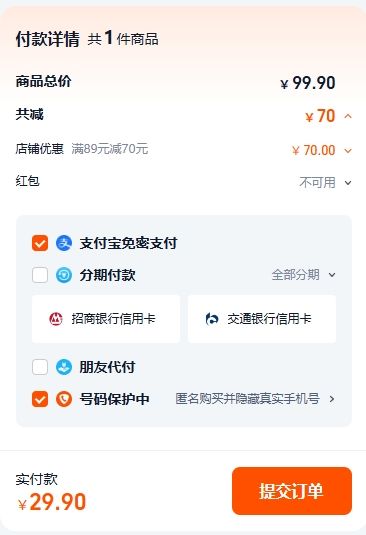Submit order with 提交订单 button
The width and height of the screenshot is (366, 535).
tap(292, 491)
